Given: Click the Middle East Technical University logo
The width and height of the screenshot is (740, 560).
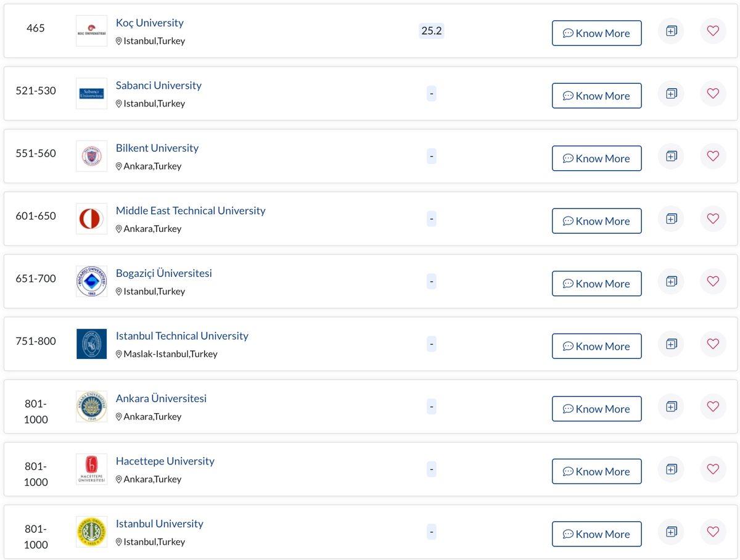Looking at the screenshot, I should tap(91, 219).
